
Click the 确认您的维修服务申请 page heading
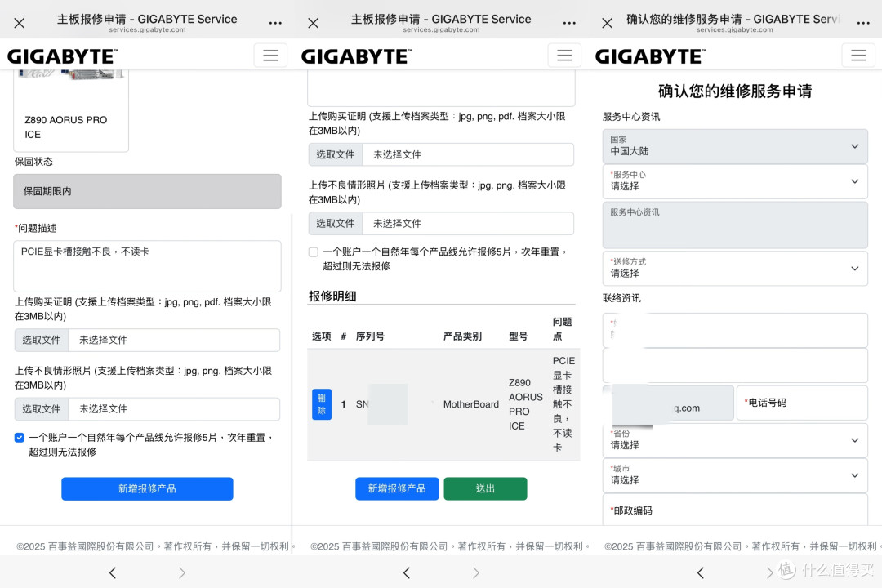(735, 91)
